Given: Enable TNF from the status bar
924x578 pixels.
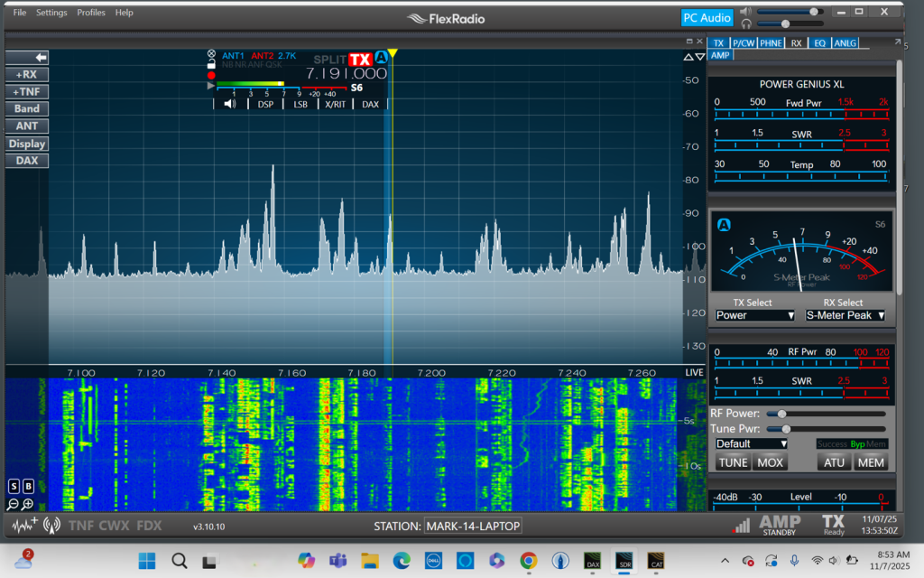Looking at the screenshot, I should 82,525.
